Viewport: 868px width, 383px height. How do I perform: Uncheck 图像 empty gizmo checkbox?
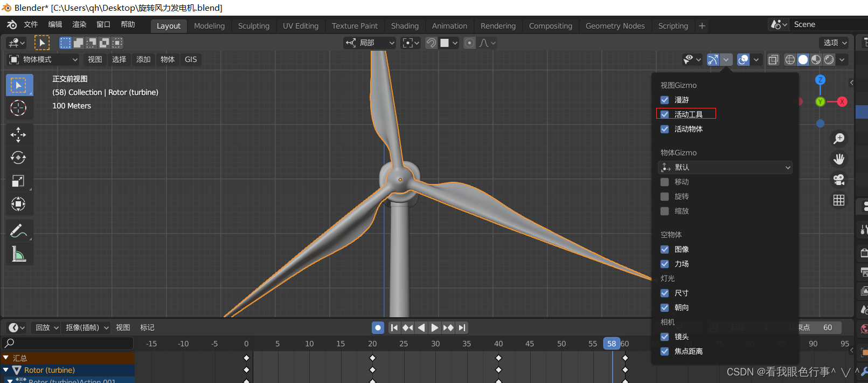(665, 249)
